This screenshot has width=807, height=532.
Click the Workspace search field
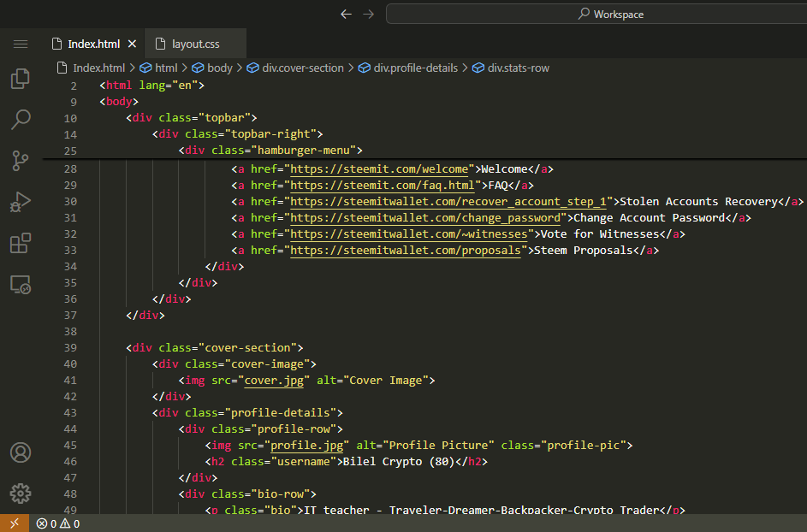pyautogui.click(x=595, y=15)
